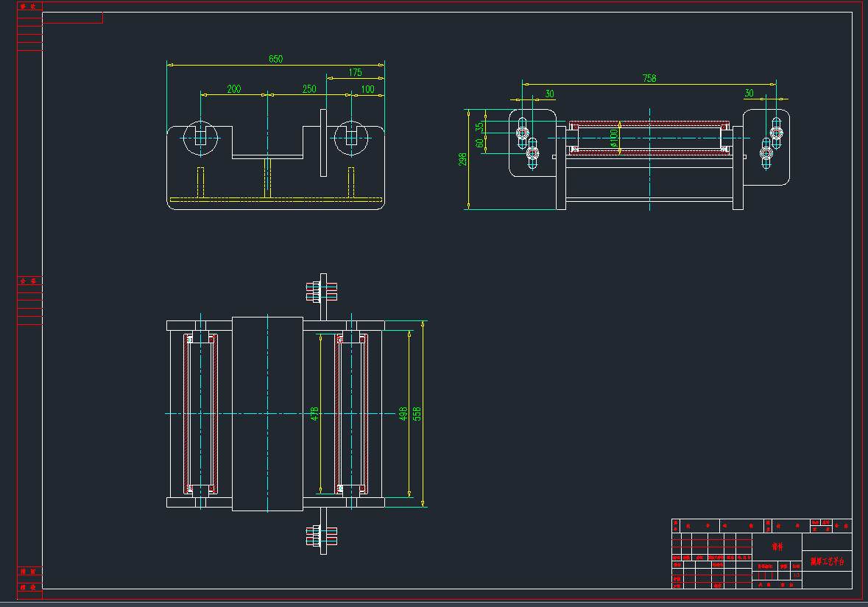868x607 pixels.
Task: Click the 758 overall length dimension
Action: pyautogui.click(x=650, y=79)
